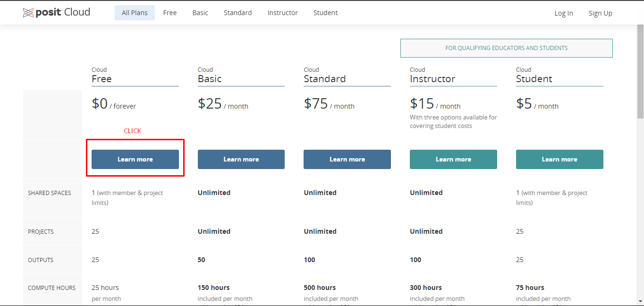Click Unlimited projects under Instructor
Image resolution: width=644 pixels, height=306 pixels.
[426, 231]
